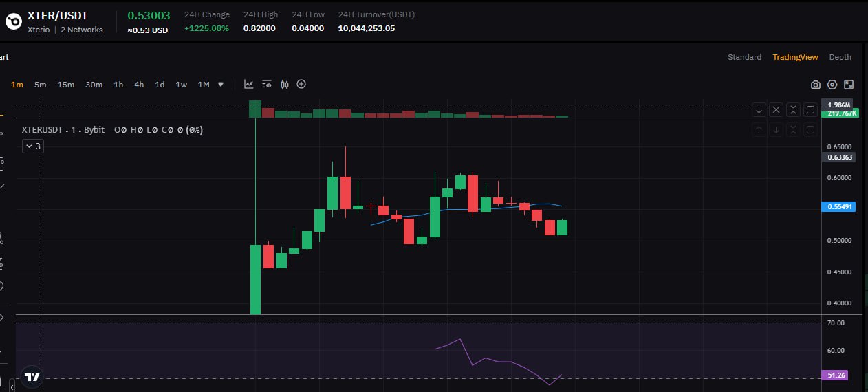This screenshot has width=868, height=392.
Task: Maximize the volume pane
Action: (x=810, y=109)
